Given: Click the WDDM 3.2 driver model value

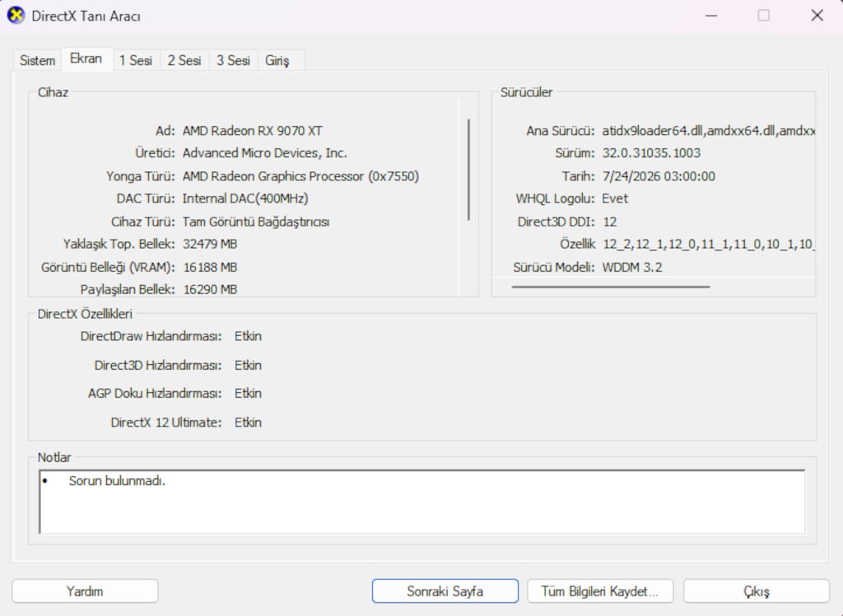Looking at the screenshot, I should pyautogui.click(x=632, y=268).
